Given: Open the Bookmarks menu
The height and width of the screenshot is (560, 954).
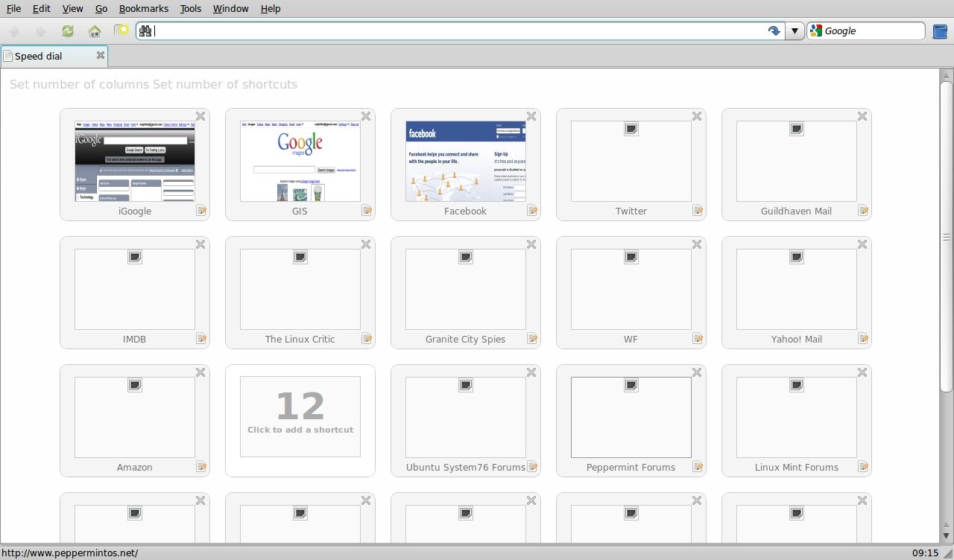Looking at the screenshot, I should (x=144, y=8).
